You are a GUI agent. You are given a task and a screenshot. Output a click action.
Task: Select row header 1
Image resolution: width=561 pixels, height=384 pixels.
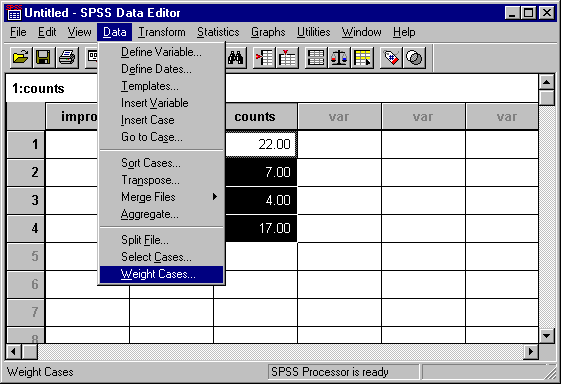tap(26, 145)
